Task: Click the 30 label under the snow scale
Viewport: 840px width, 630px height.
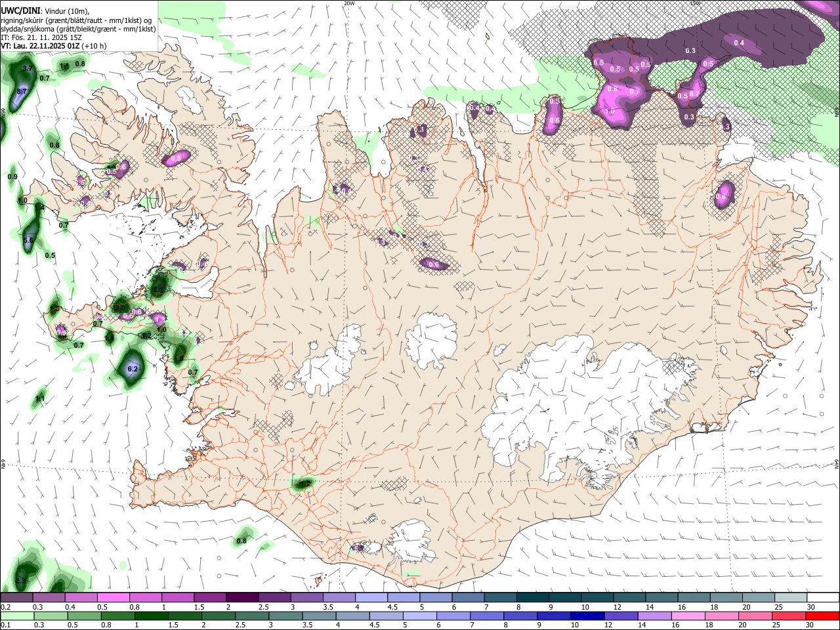Action: tap(810, 607)
